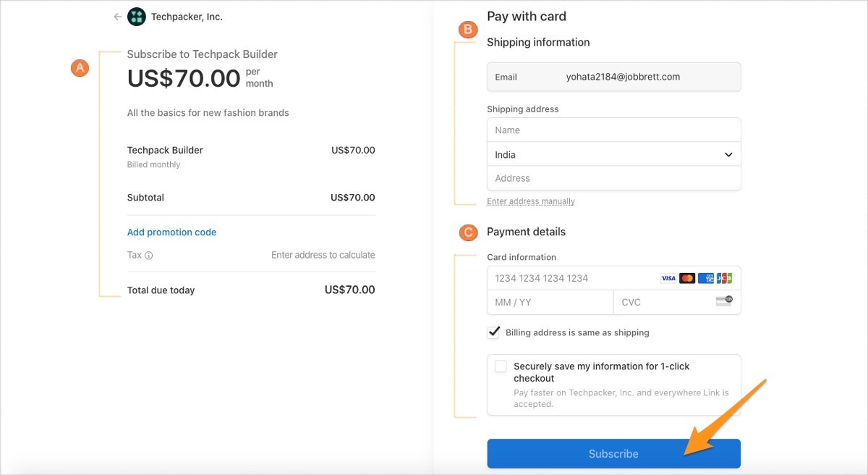The width and height of the screenshot is (868, 475).
Task: Click the tax info icon
Action: pyautogui.click(x=149, y=256)
